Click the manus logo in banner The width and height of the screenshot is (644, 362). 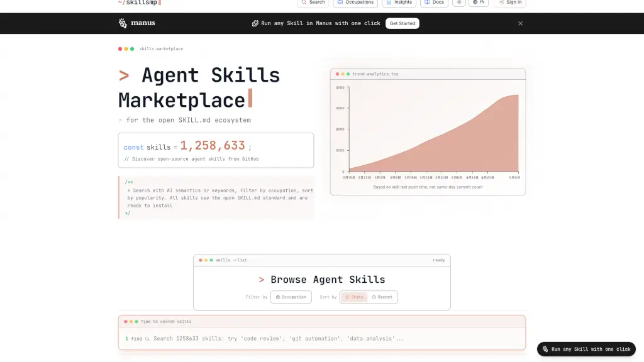pos(136,23)
